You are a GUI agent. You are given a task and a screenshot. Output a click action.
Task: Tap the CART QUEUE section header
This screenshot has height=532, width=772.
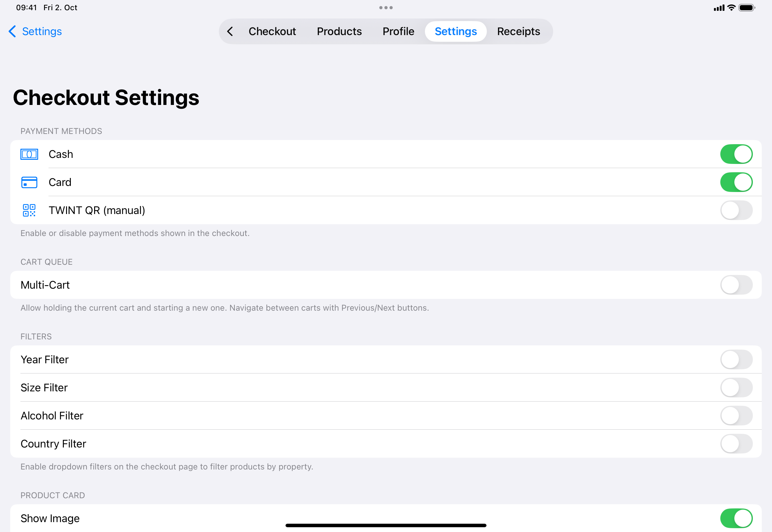[x=46, y=262]
